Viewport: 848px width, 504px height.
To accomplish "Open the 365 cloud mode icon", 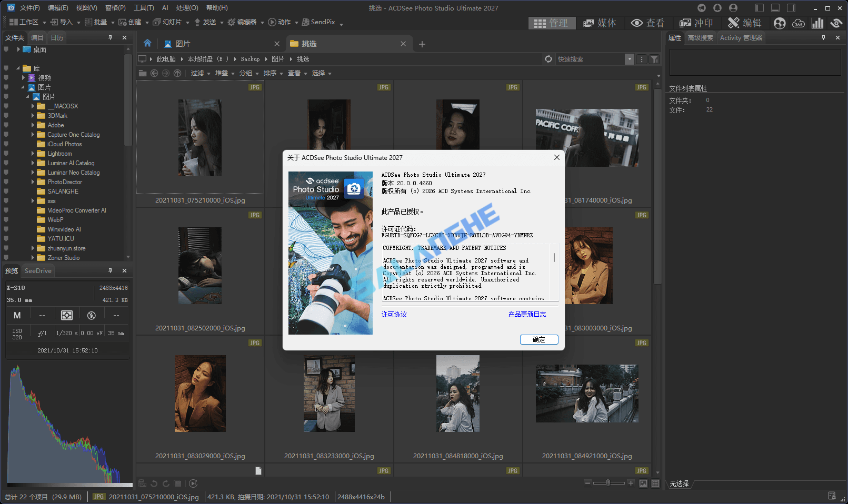I will (799, 23).
